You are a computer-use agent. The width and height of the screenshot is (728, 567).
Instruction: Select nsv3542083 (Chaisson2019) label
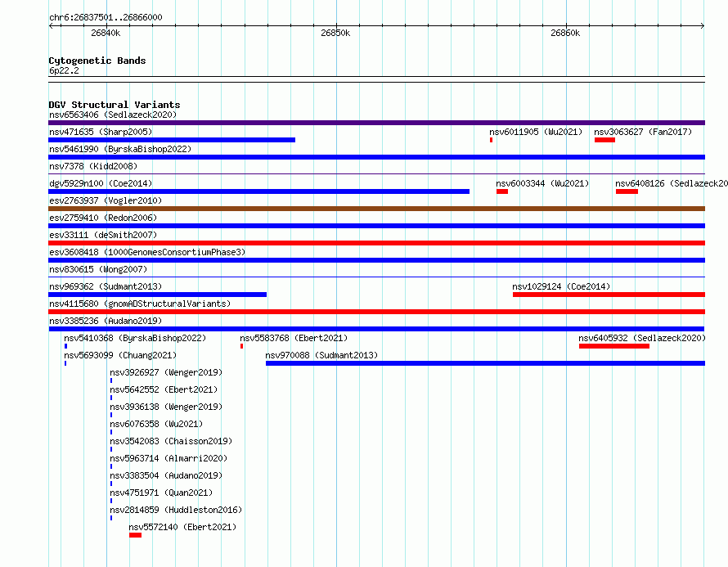pos(171,441)
